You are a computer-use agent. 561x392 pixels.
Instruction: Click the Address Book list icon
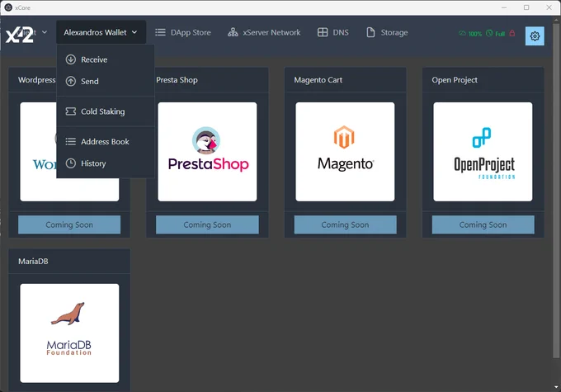coord(70,141)
